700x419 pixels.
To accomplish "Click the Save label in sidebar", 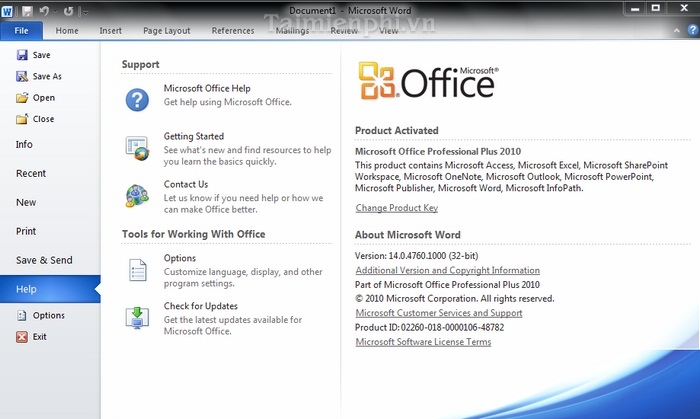I will (42, 55).
